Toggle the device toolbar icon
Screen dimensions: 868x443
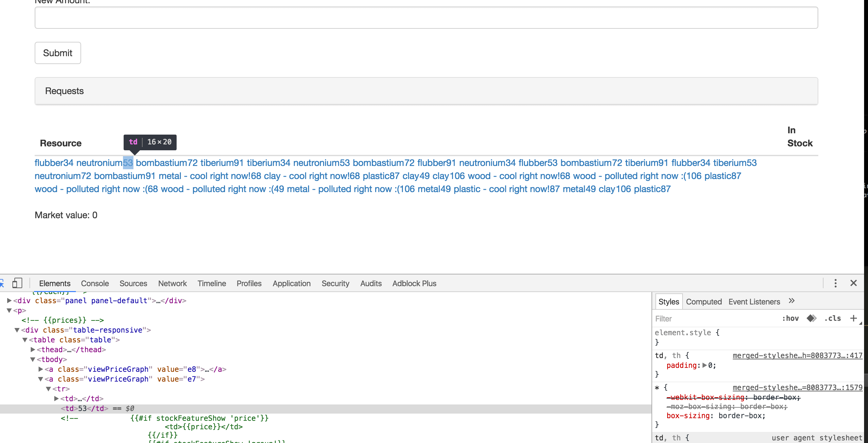click(x=17, y=283)
